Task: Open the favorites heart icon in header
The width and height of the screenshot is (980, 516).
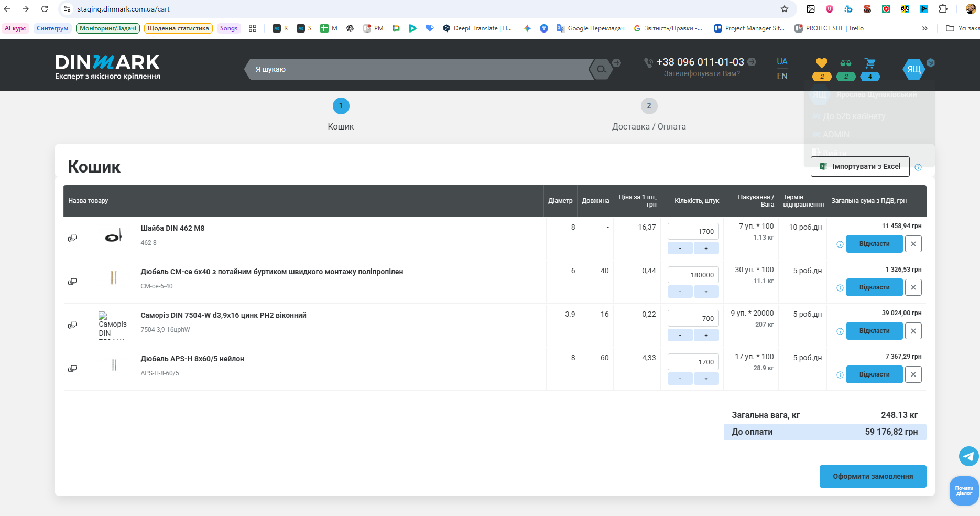Action: pyautogui.click(x=821, y=63)
